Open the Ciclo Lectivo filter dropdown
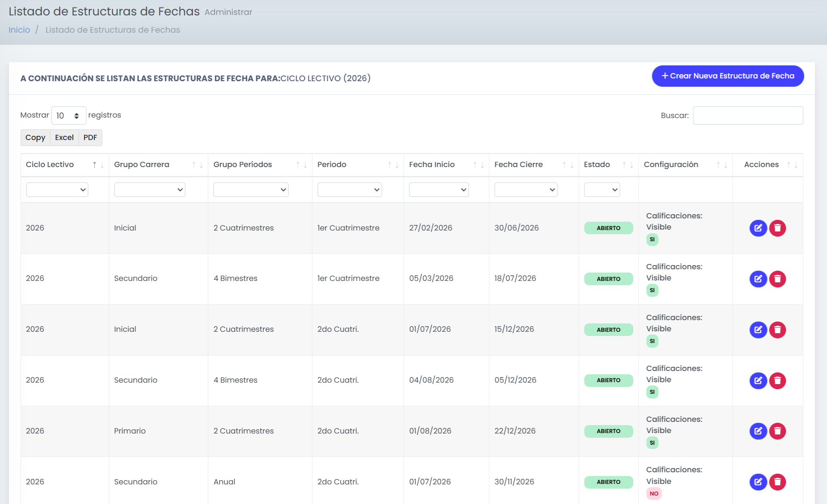Image resolution: width=827 pixels, height=504 pixels. [57, 190]
